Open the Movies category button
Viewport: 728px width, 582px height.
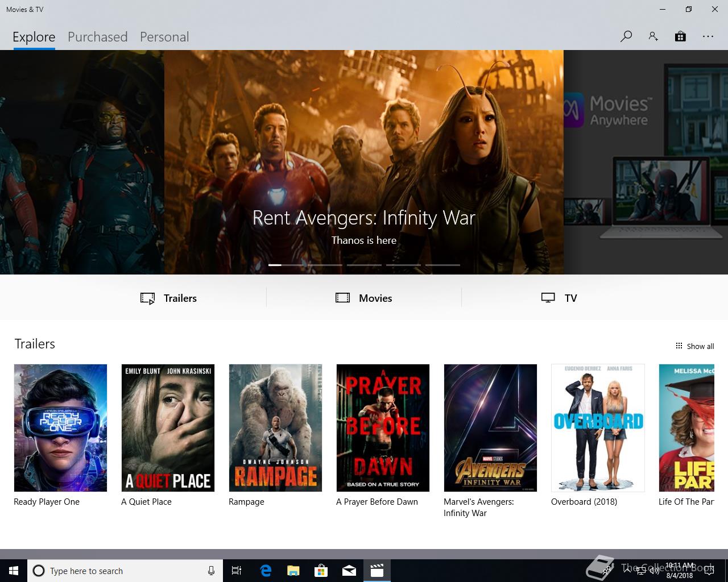(x=364, y=298)
